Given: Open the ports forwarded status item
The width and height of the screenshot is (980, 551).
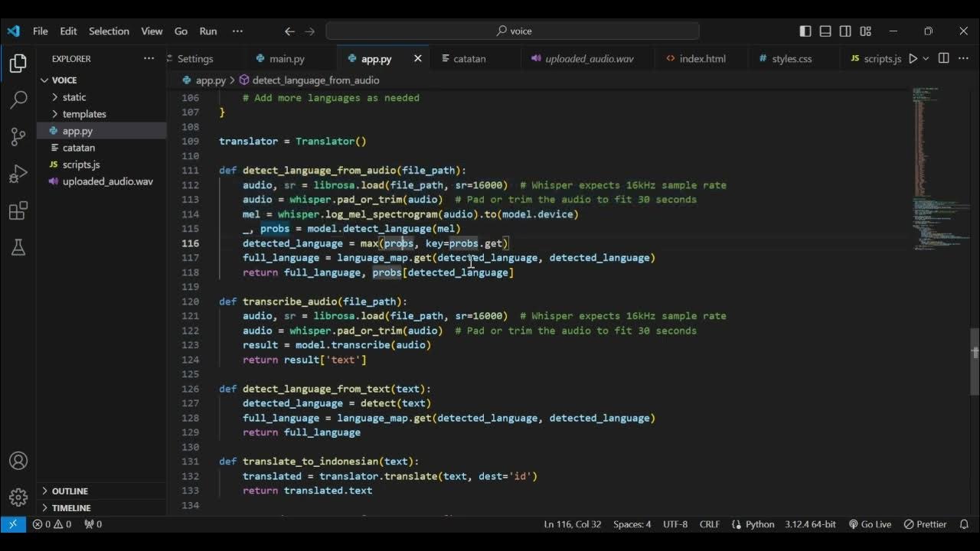Looking at the screenshot, I should pos(93,524).
